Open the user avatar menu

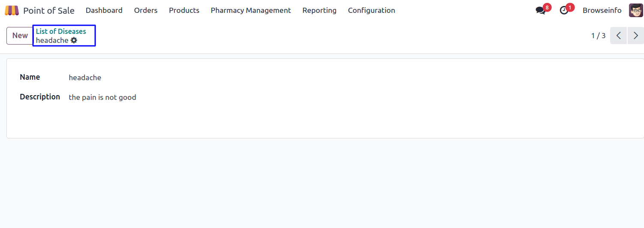635,10
